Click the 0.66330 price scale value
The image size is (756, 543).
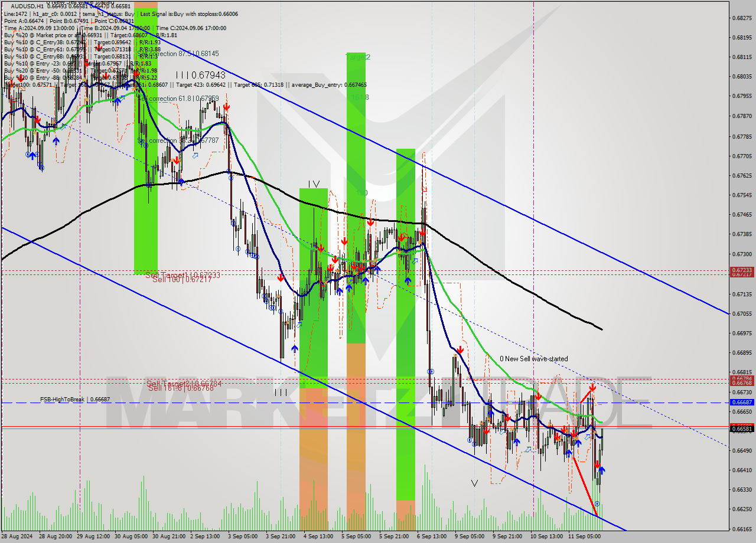pyautogui.click(x=742, y=489)
